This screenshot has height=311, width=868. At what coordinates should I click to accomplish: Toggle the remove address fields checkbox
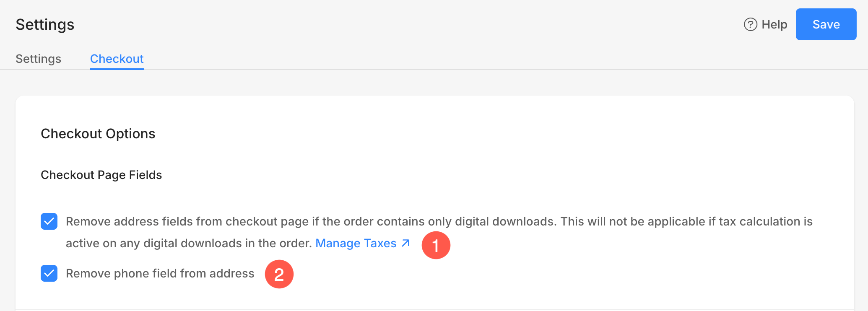pos(49,221)
